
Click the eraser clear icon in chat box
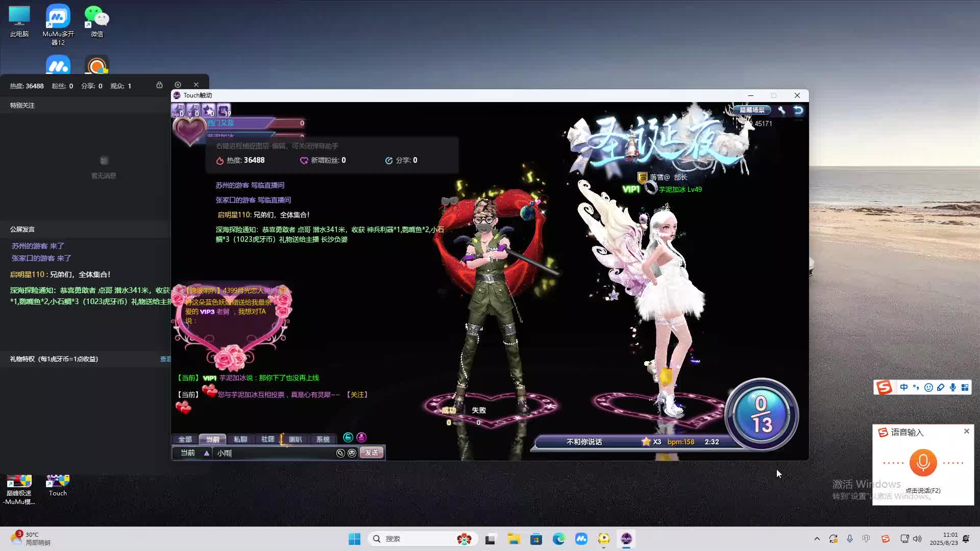click(x=340, y=453)
